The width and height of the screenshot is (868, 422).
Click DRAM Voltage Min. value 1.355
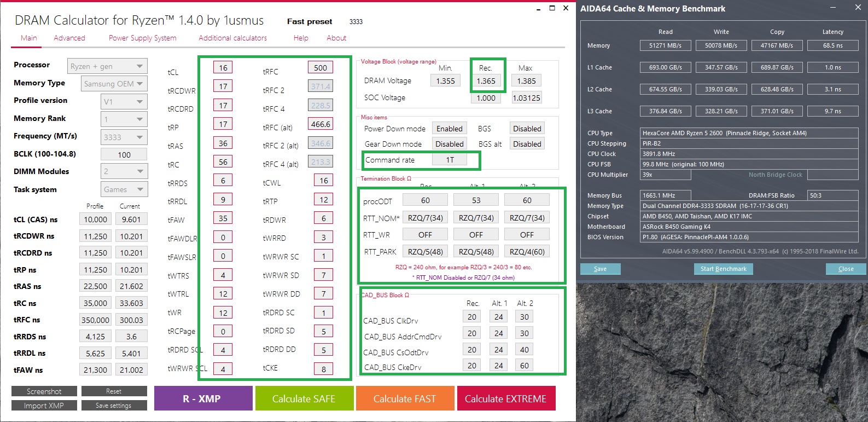445,81
